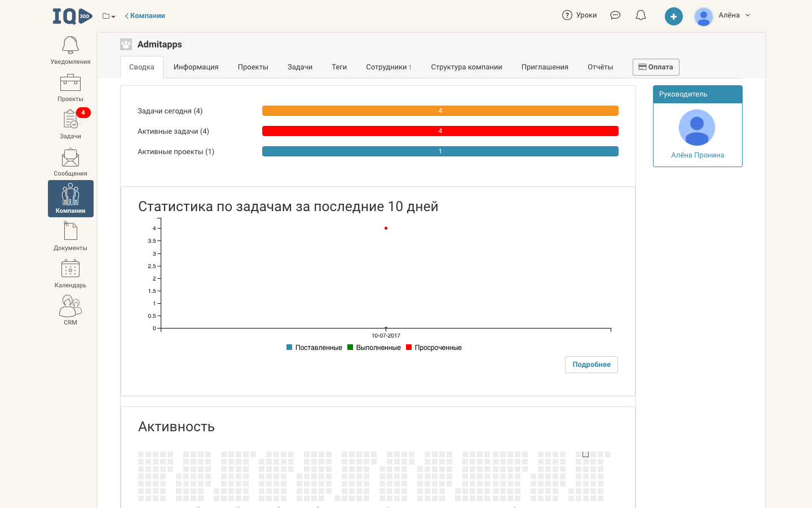Click the Оплата payment button
Image resolution: width=812 pixels, height=508 pixels.
click(656, 67)
